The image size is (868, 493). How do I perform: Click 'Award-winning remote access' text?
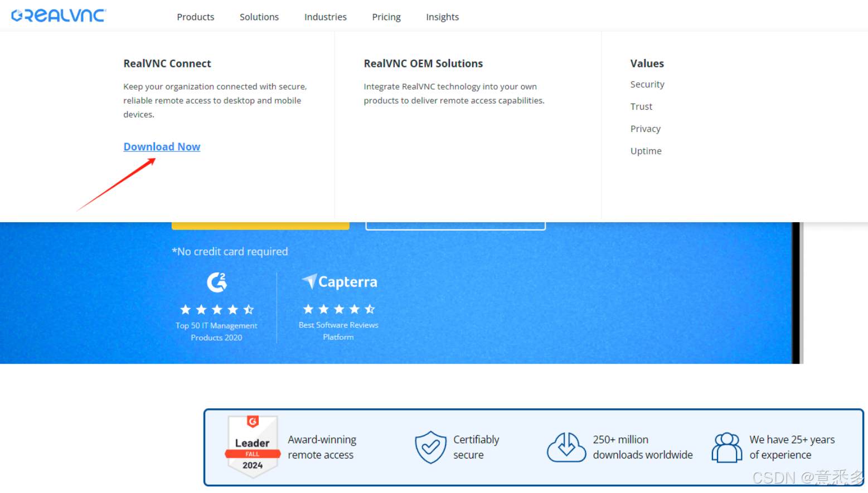[x=322, y=447]
